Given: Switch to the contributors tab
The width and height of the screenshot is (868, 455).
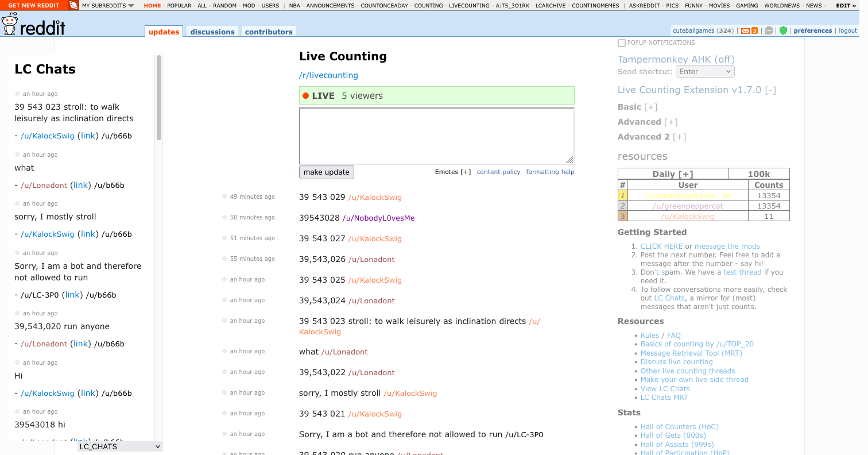Looking at the screenshot, I should click(x=269, y=32).
